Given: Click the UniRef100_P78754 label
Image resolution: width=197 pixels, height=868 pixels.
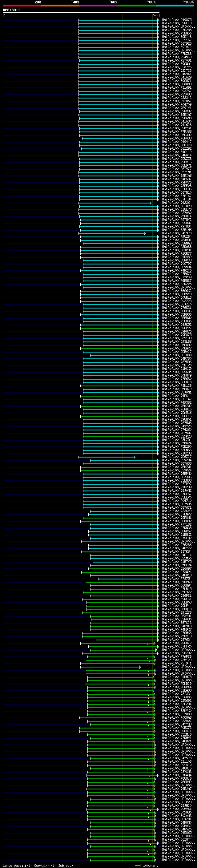Looking at the screenshot, I should tap(177, 579).
